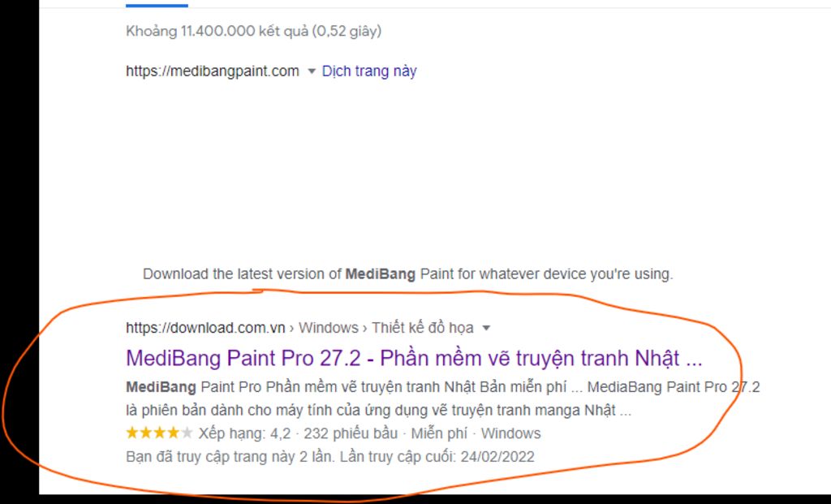
Task: Open the https://medibangpaint.com URL
Action: (213, 71)
